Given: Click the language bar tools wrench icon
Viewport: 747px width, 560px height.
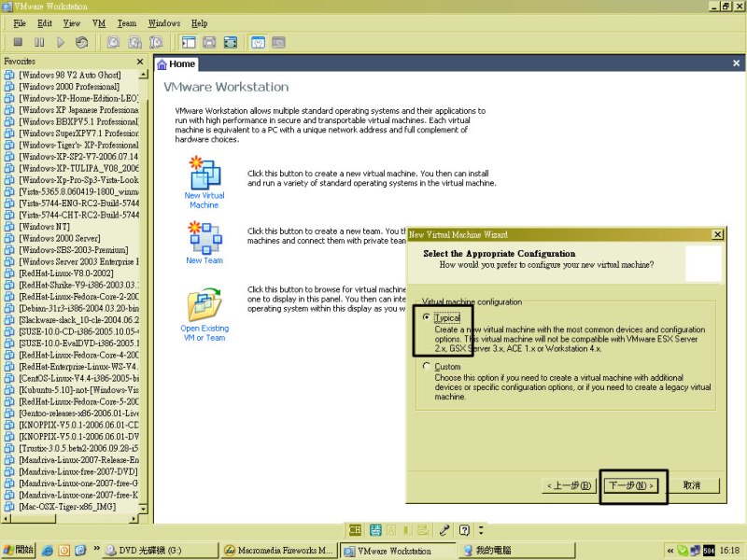Looking at the screenshot, I should (444, 530).
